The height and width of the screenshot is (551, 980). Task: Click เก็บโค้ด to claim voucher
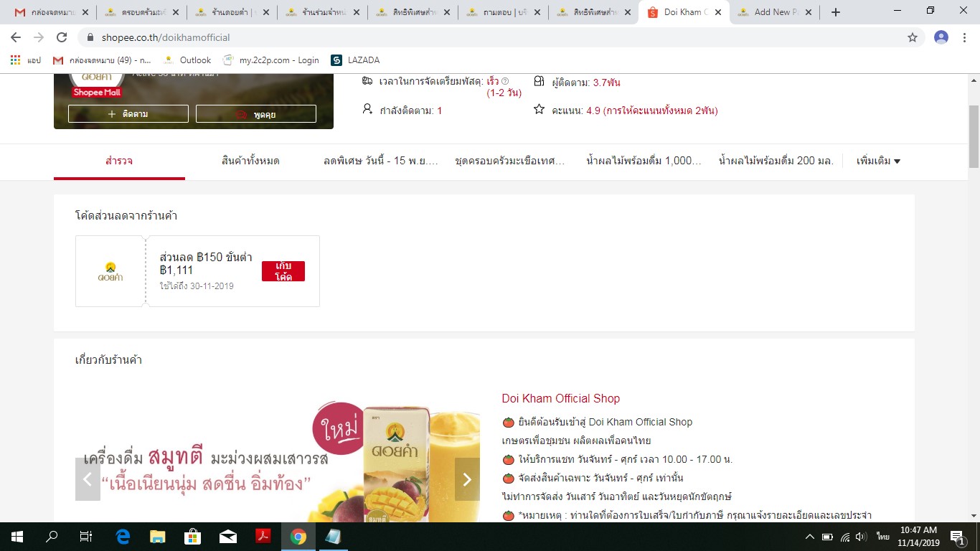click(283, 271)
